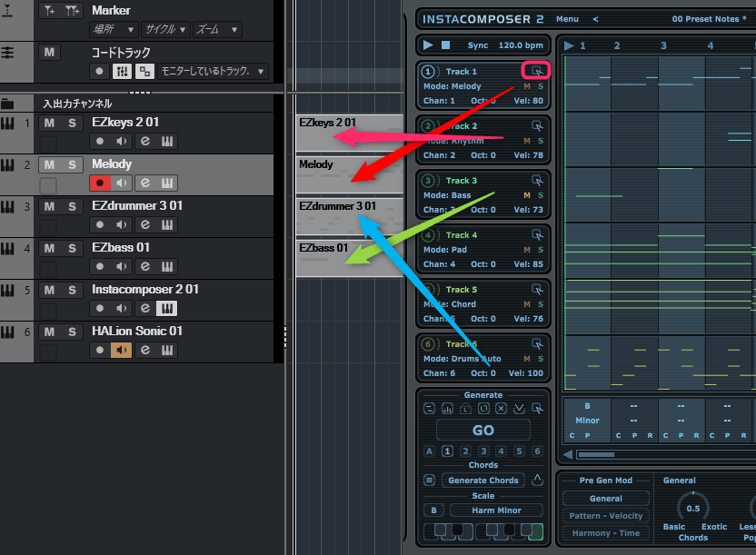Mute the EZkeys 2 01 track

click(49, 123)
